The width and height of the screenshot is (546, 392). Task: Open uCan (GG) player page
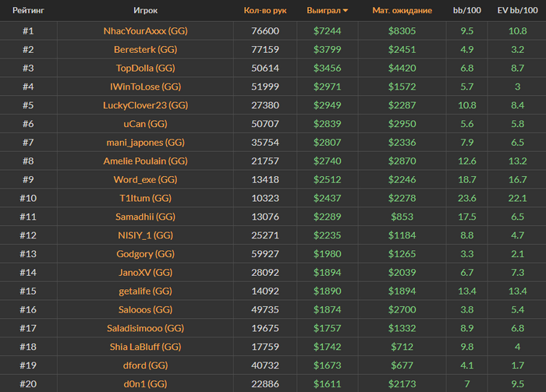[x=145, y=124]
